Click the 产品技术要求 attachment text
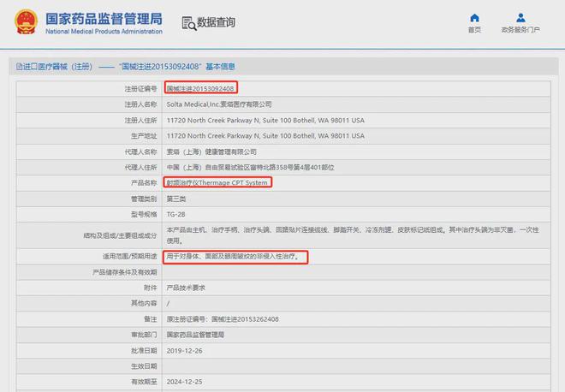565x392 pixels. [x=185, y=288]
